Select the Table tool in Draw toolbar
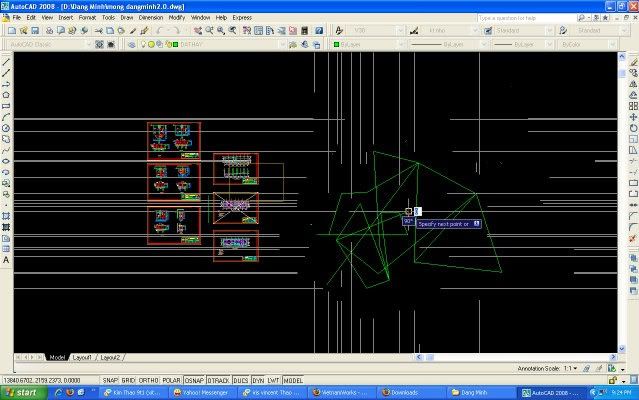 [6, 249]
